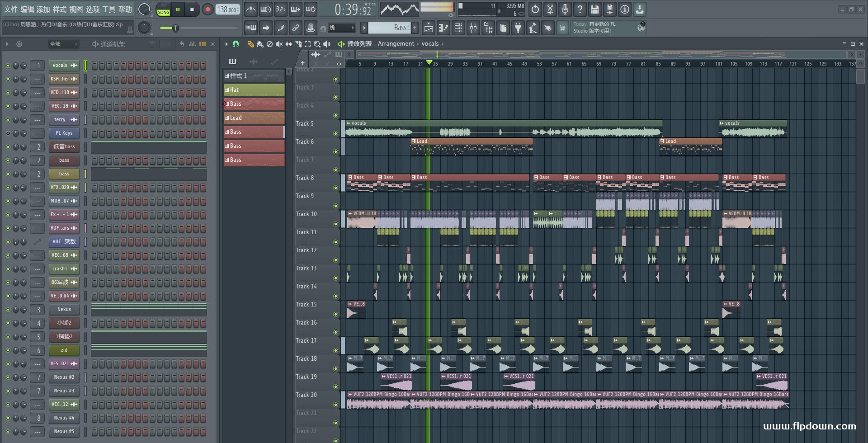Mute the vocals channel via green LED

(x=8, y=66)
